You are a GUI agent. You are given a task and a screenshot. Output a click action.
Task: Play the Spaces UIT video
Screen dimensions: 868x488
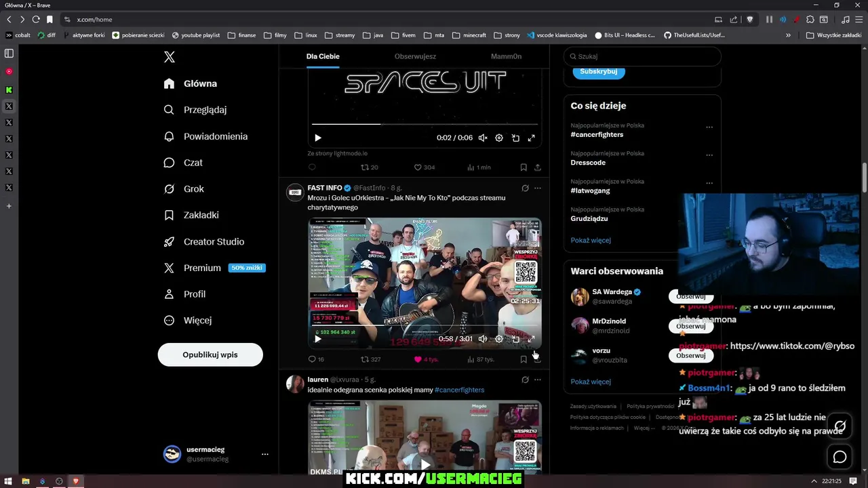pyautogui.click(x=317, y=138)
